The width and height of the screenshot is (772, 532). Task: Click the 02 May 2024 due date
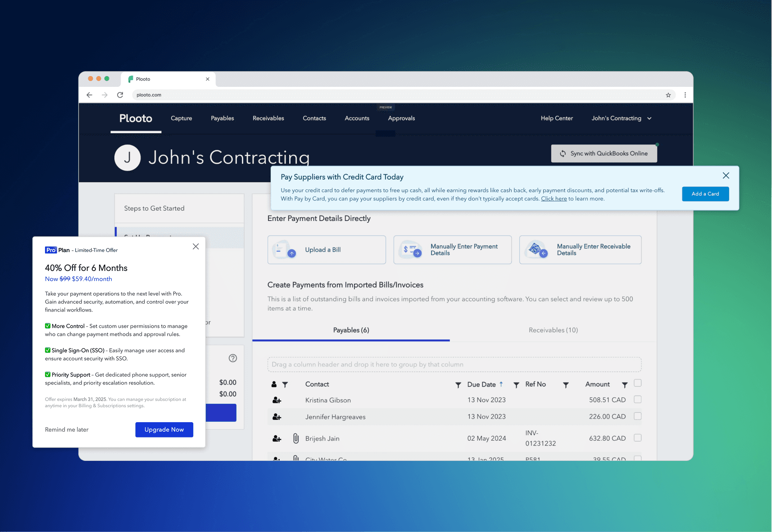487,438
